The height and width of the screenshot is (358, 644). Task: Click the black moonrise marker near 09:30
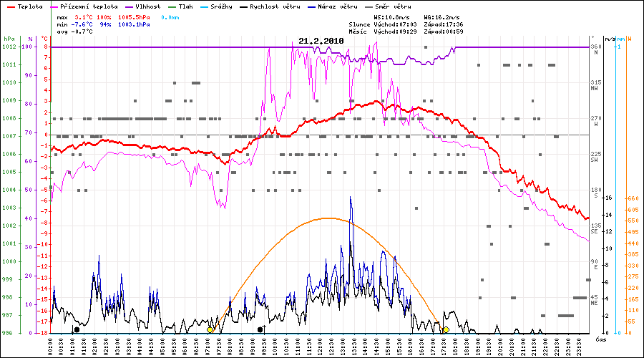[260, 329]
